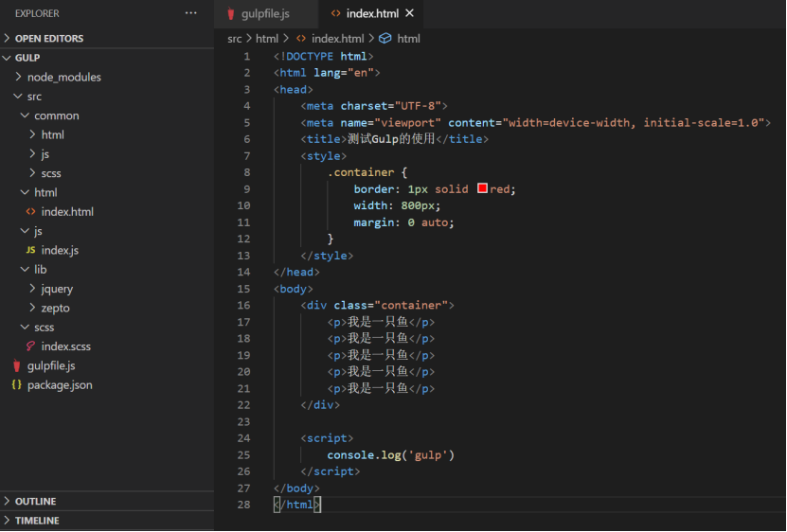The height and width of the screenshot is (532, 787).
Task: Collapse the lib folder
Action: click(107, 270)
